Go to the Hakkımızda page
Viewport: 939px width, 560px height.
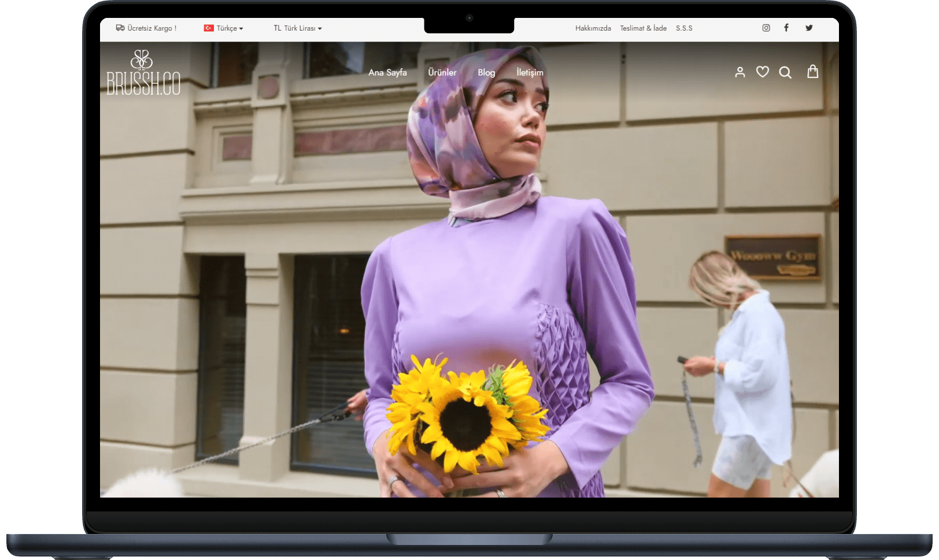click(x=593, y=28)
